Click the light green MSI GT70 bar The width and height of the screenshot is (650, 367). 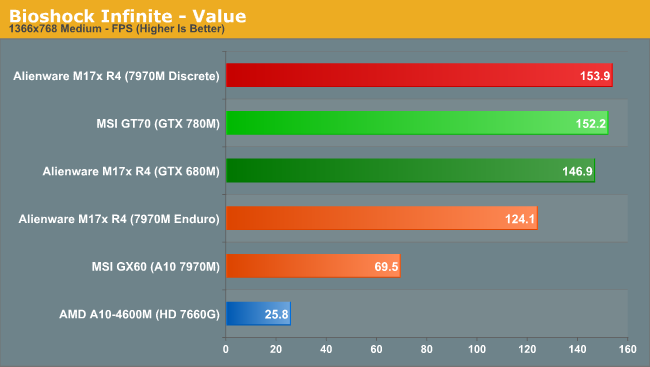point(417,123)
